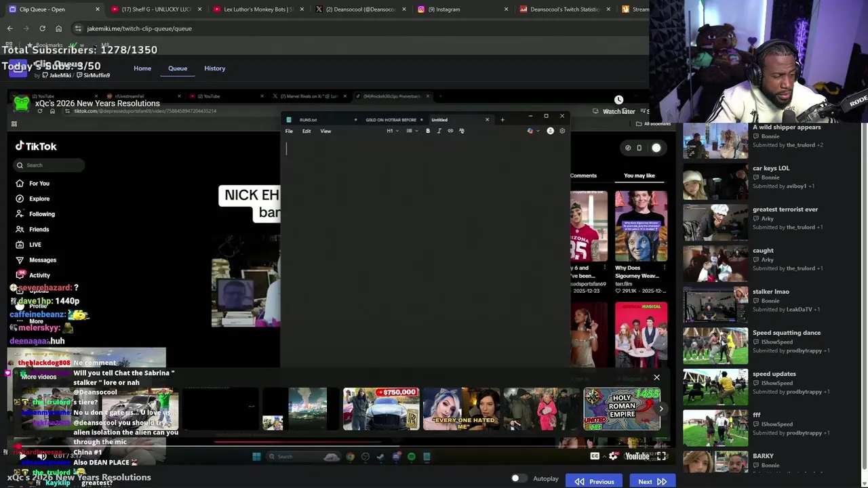
Task: Open the site info icon in the address bar
Action: [78, 28]
